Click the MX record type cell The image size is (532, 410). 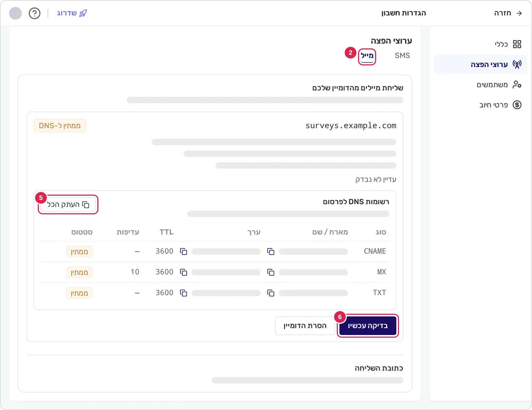(x=381, y=272)
